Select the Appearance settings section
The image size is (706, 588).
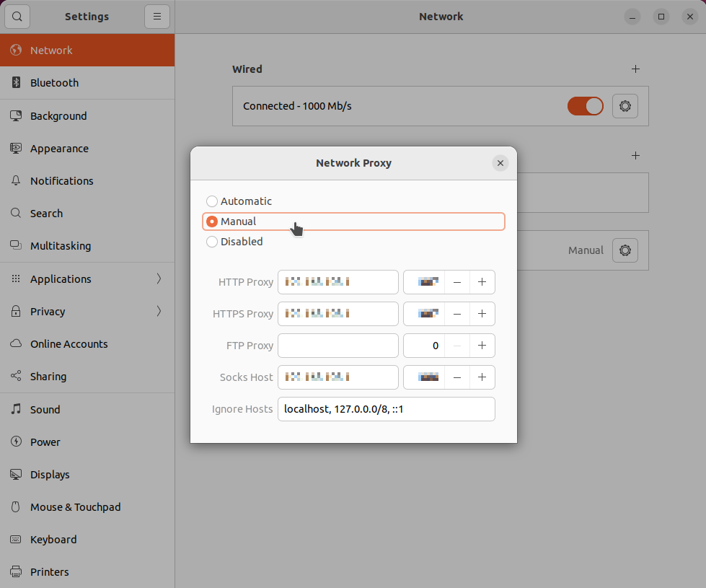coord(61,148)
